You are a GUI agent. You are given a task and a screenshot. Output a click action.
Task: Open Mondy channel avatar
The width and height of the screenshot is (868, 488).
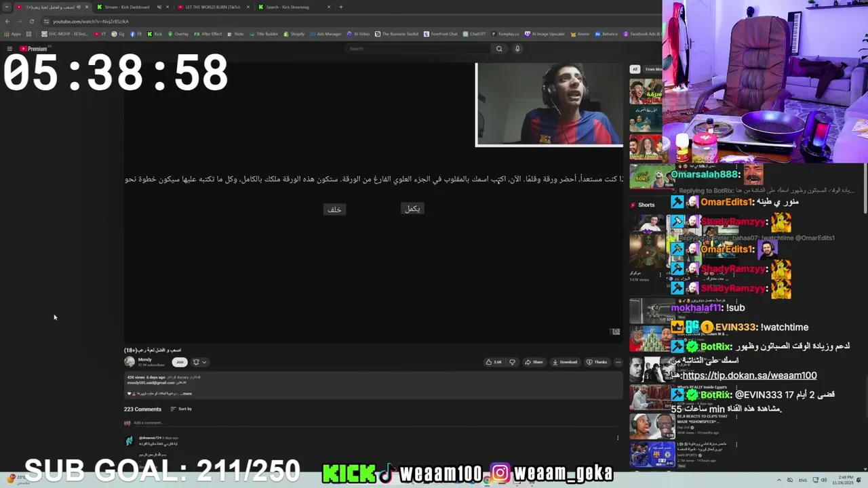tap(129, 362)
